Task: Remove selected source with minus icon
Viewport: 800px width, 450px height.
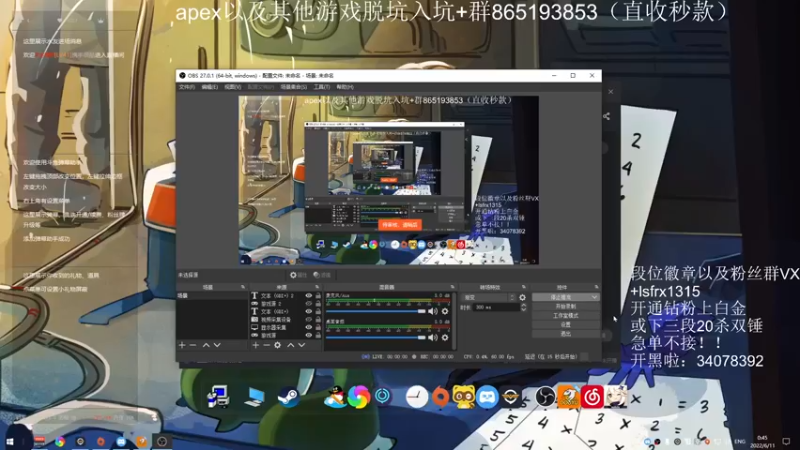Action: (x=266, y=345)
